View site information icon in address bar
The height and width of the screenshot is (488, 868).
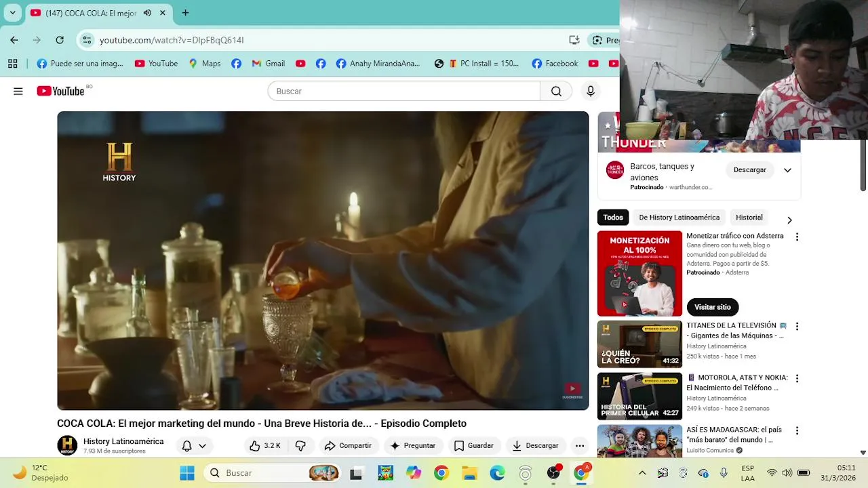point(87,40)
